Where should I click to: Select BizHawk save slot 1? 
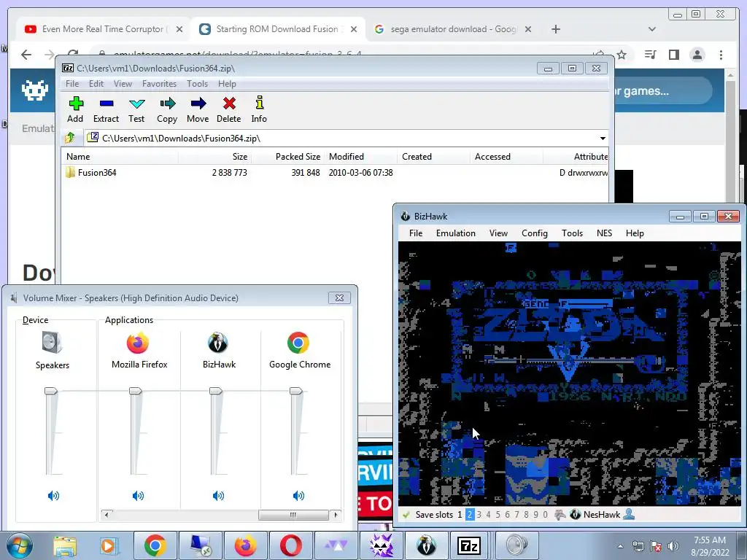coord(460,515)
